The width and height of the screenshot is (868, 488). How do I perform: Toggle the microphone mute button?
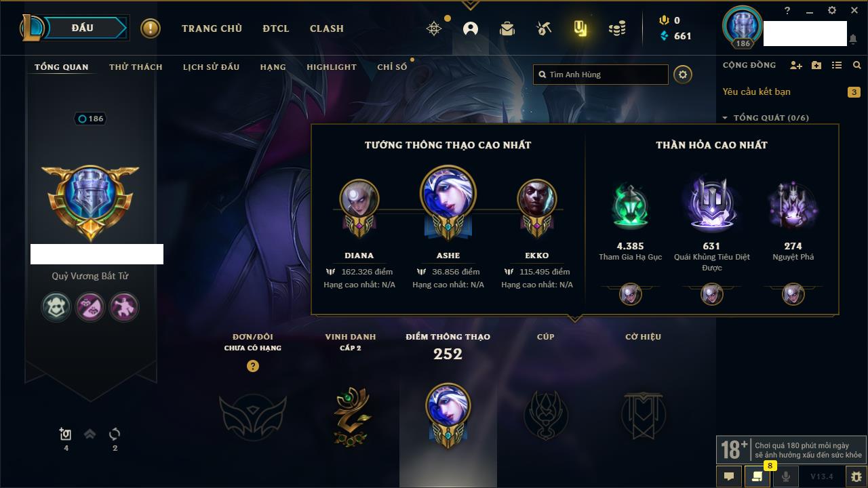tap(786, 476)
